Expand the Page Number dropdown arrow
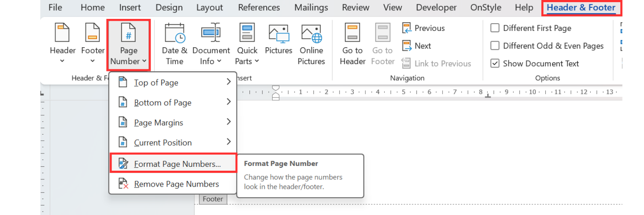 tap(144, 61)
